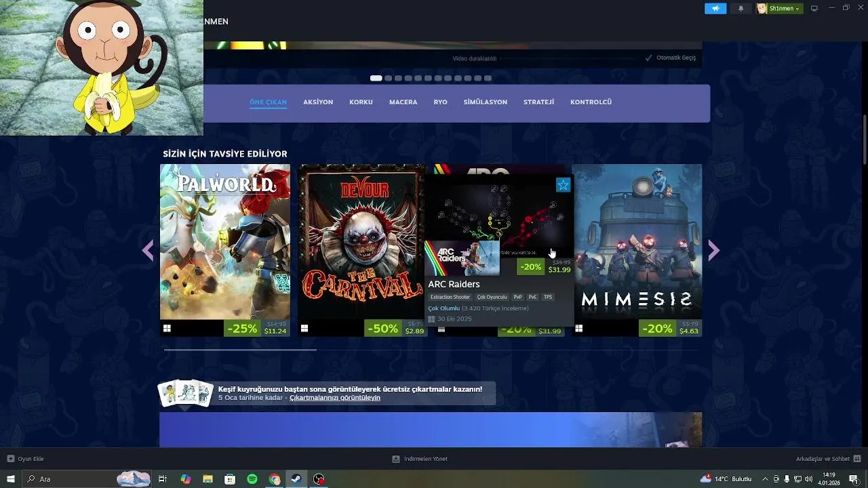The width and height of the screenshot is (868, 488).
Task: Click the Devour -50% discount badge
Action: [x=382, y=328]
